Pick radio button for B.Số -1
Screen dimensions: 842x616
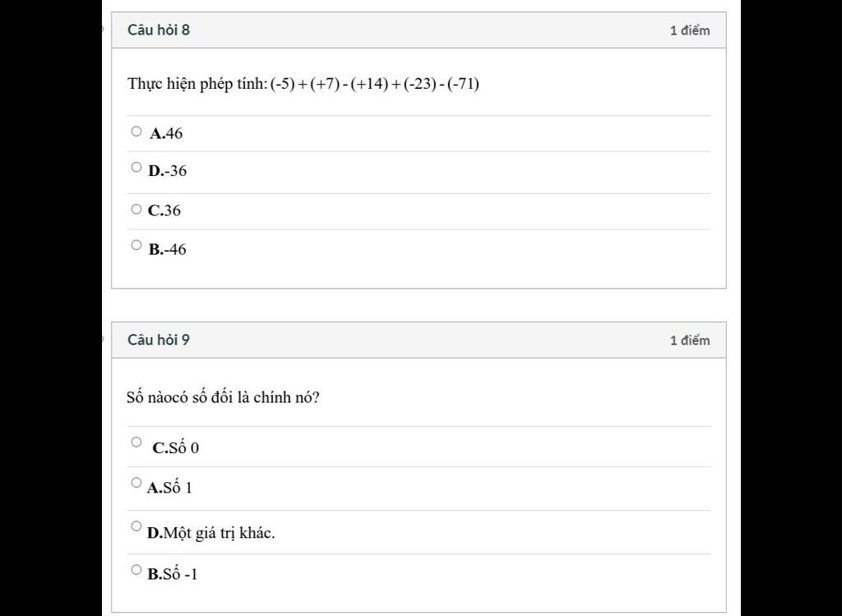tap(136, 569)
